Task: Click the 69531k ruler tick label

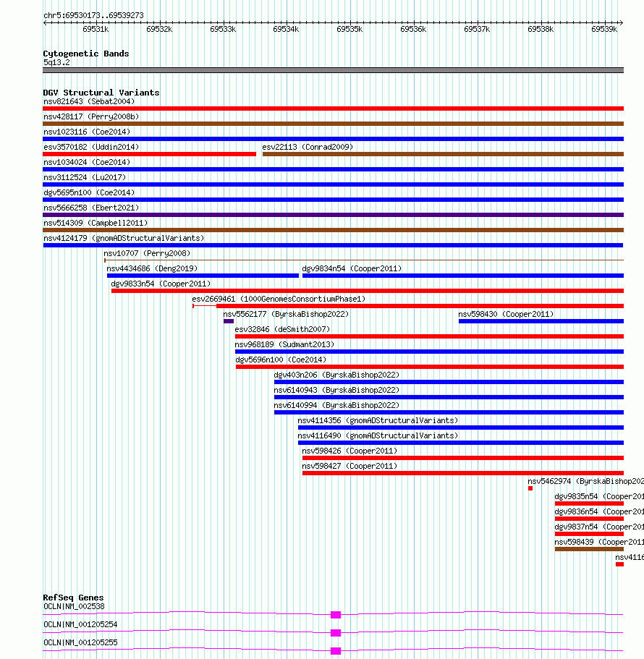Action: coord(96,29)
